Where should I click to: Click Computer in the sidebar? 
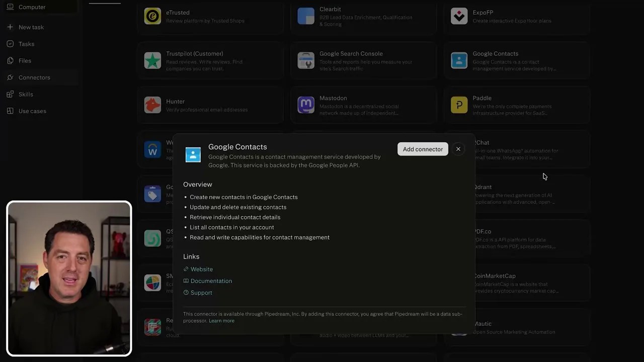pos(40,7)
